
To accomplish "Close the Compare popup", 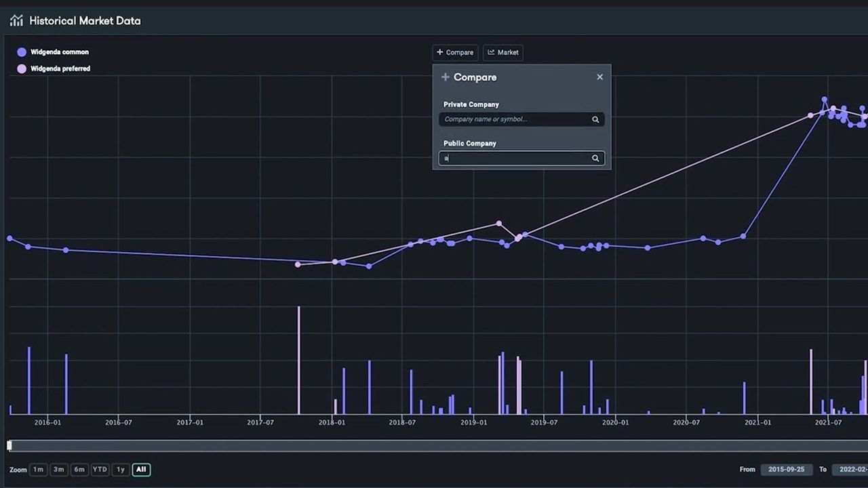I will (599, 77).
